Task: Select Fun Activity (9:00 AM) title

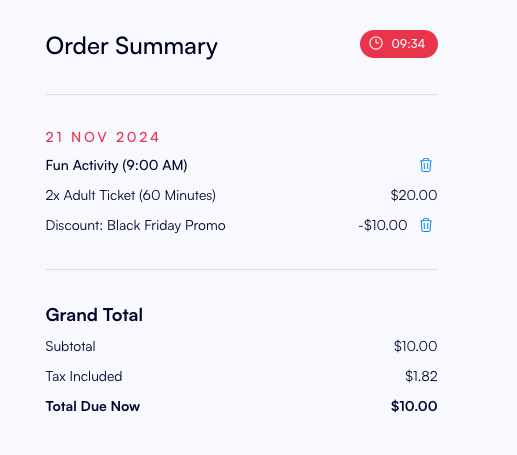Action: (116, 165)
